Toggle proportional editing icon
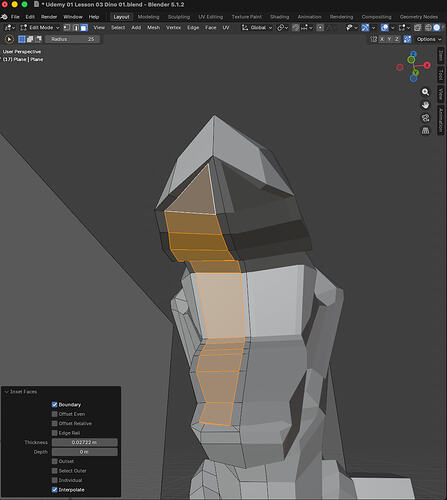 tap(320, 28)
